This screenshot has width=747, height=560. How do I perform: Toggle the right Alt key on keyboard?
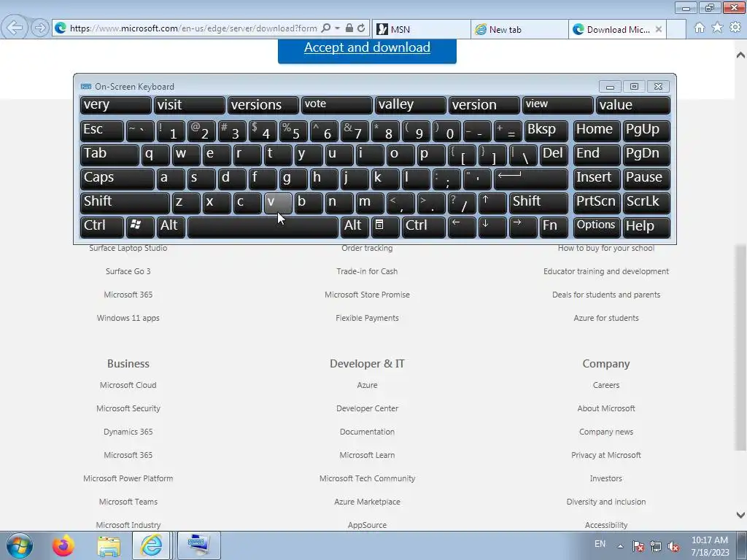coord(355,226)
